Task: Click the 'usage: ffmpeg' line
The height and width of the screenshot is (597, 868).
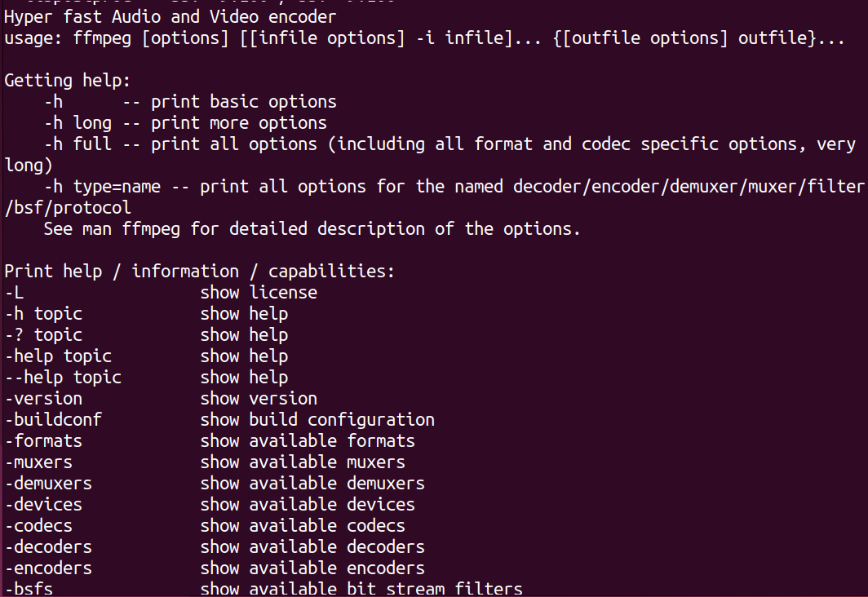Action: point(424,38)
